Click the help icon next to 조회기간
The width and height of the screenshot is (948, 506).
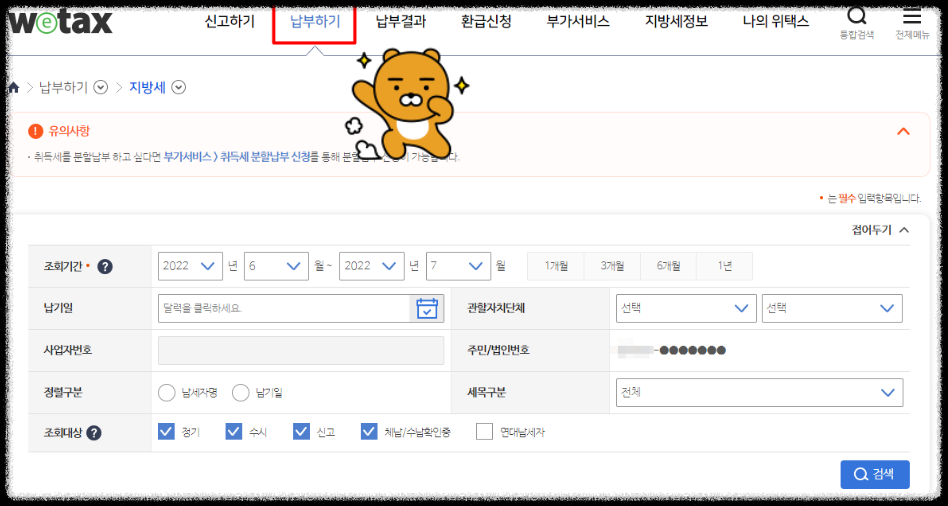click(x=105, y=267)
